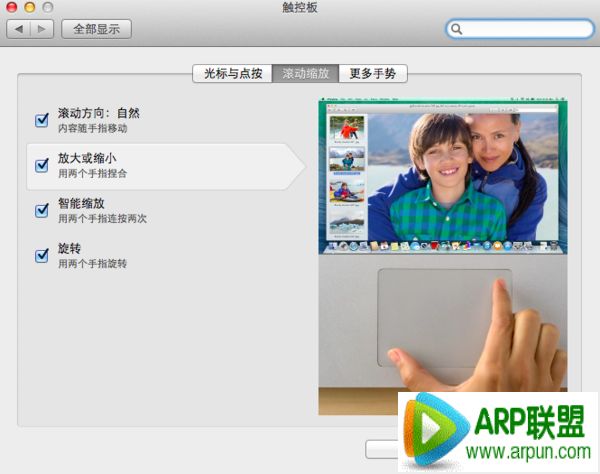
Task: Click the 全部显示 button
Action: point(96,29)
